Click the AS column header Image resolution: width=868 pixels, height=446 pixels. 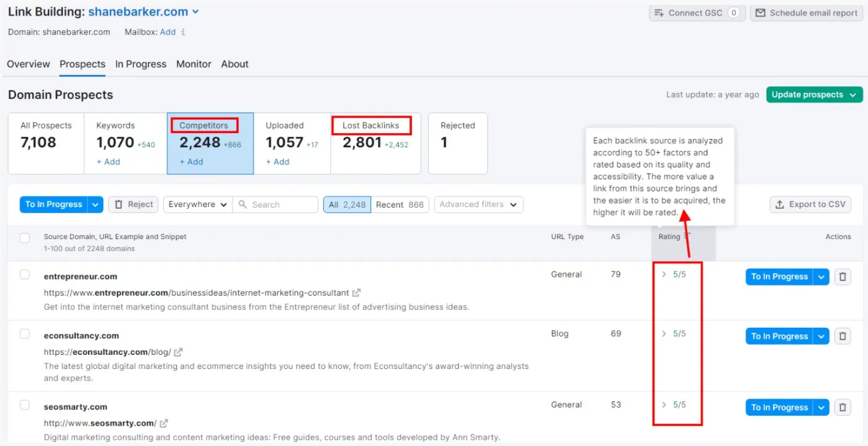(616, 237)
